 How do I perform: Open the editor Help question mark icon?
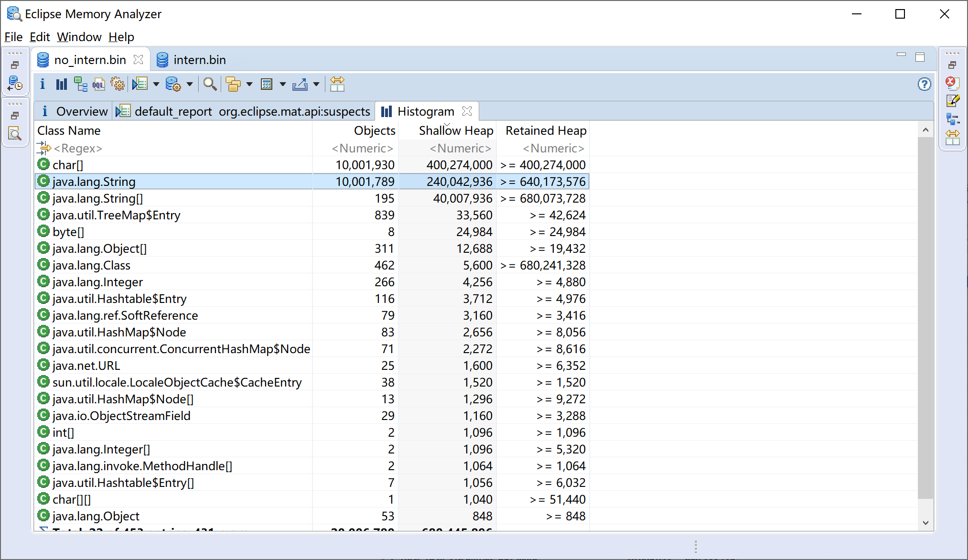[925, 85]
